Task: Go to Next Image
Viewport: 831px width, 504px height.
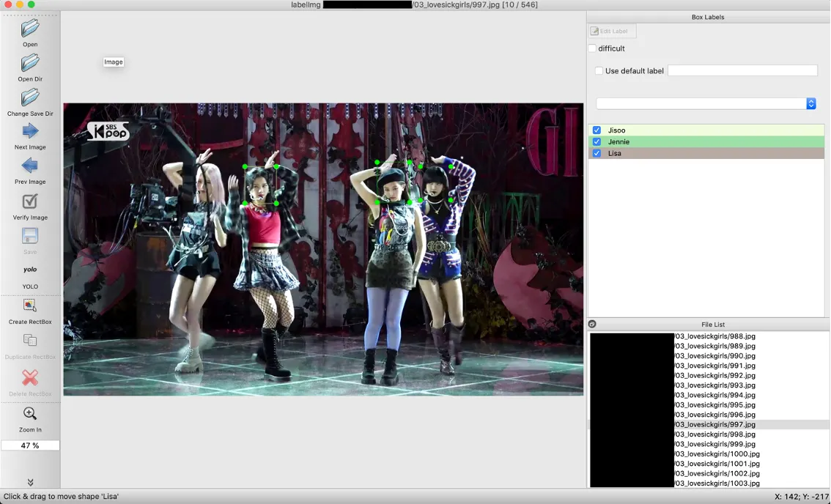Action: [30, 132]
